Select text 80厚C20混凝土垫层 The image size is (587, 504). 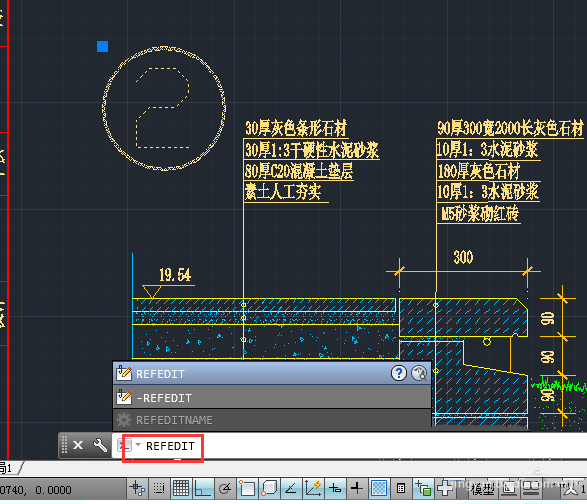pos(299,171)
